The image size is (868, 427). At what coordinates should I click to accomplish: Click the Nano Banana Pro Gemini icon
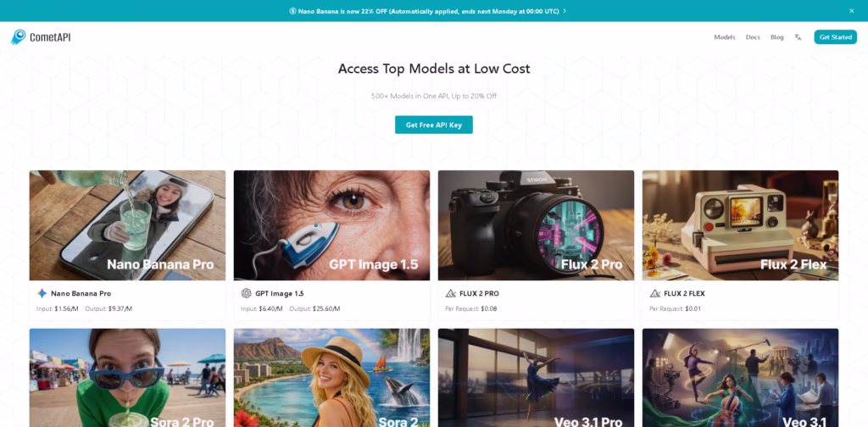[x=42, y=293]
